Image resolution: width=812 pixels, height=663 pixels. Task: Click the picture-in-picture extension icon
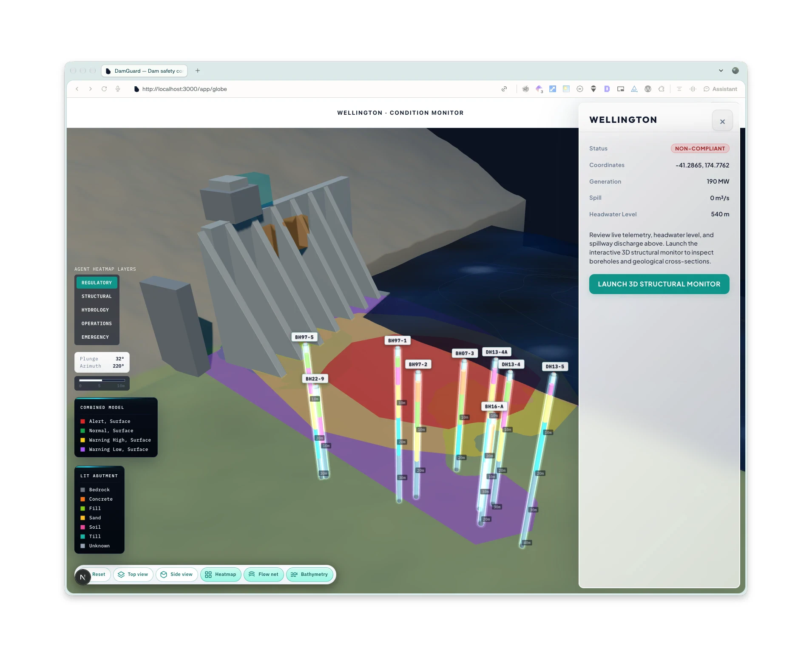coord(621,89)
